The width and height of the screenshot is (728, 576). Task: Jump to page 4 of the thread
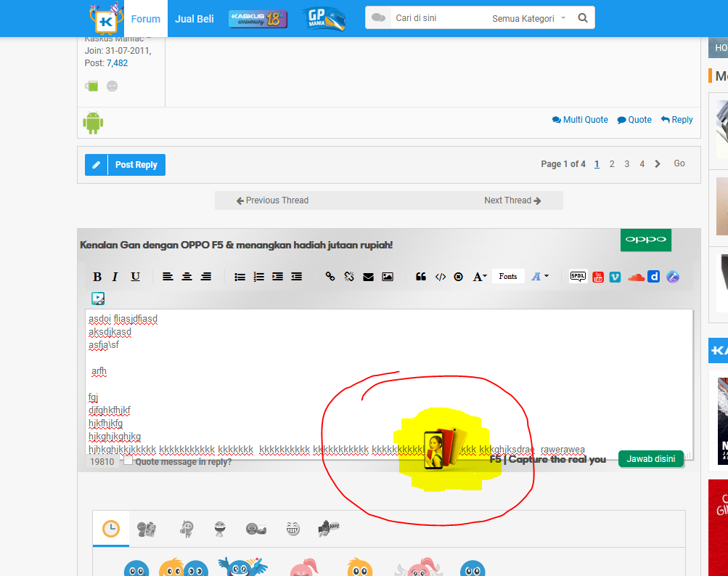tap(642, 164)
